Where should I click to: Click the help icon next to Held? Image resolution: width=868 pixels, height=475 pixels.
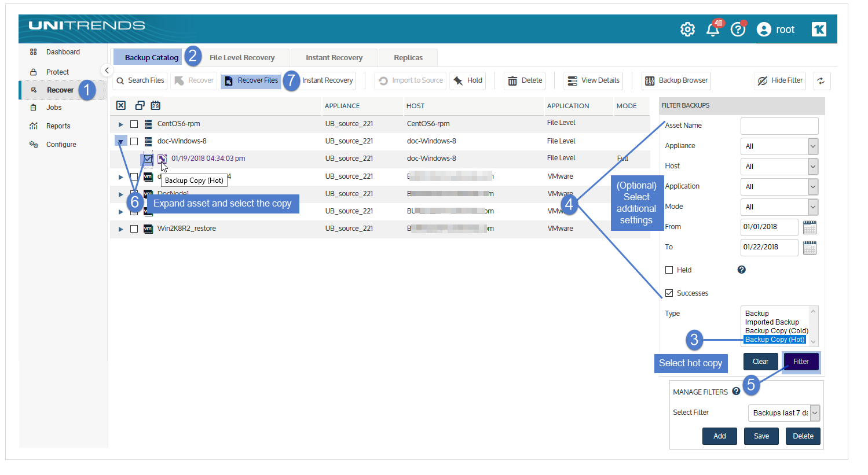(x=741, y=270)
